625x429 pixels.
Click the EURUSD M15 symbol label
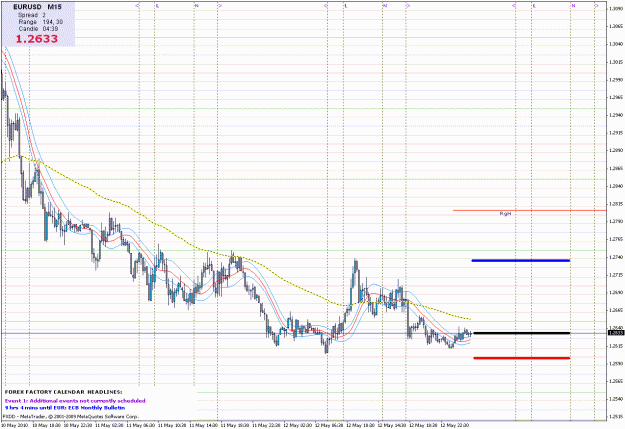(x=37, y=7)
